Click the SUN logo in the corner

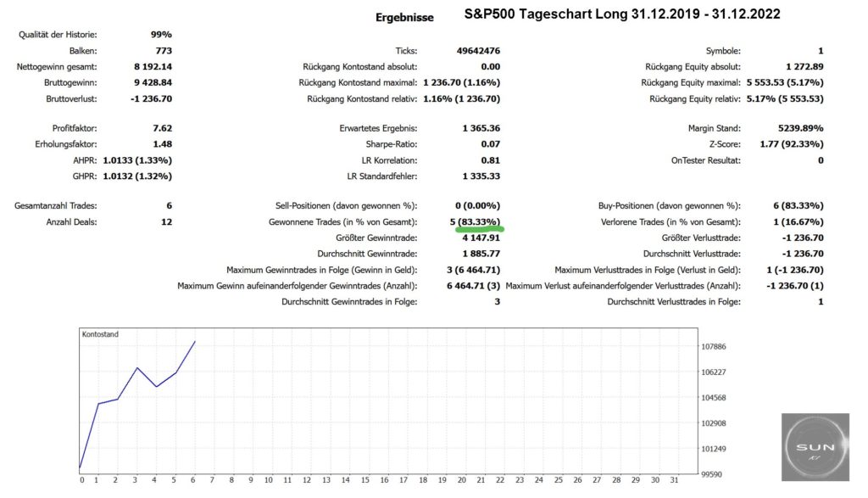(815, 445)
